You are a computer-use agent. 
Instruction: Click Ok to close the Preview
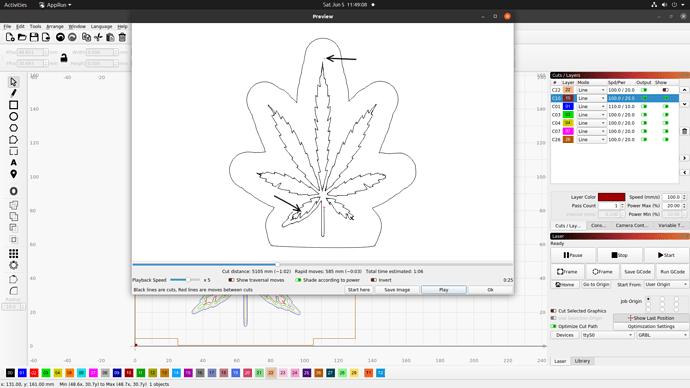(x=490, y=290)
